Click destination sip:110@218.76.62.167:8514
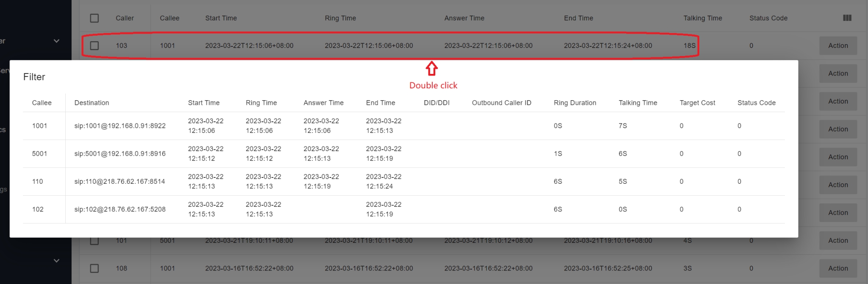The height and width of the screenshot is (284, 868). 120,182
